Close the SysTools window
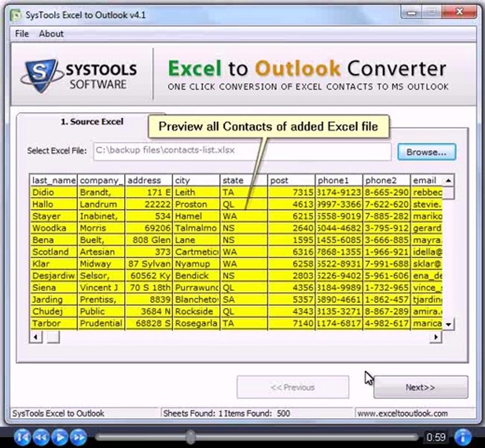485x448 pixels. 460,12
